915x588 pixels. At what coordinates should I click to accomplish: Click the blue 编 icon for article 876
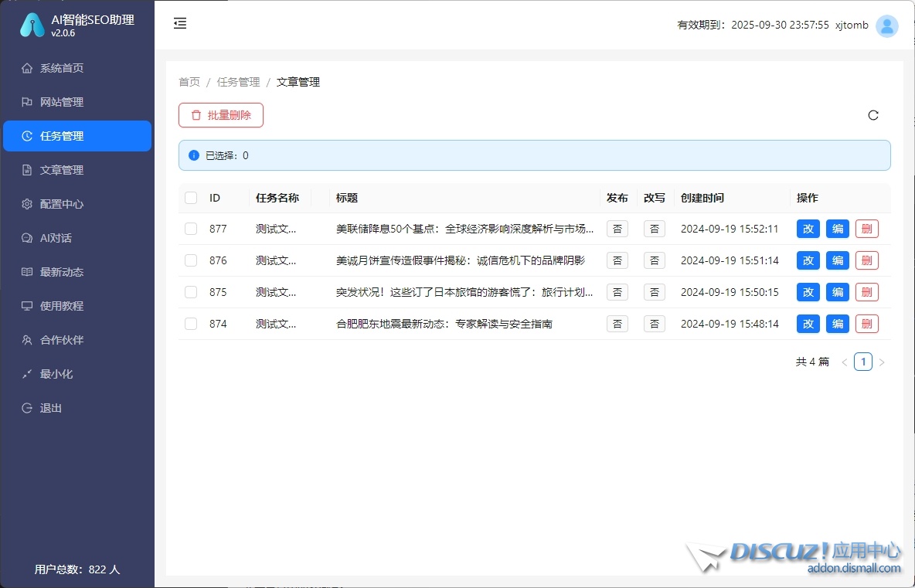838,260
